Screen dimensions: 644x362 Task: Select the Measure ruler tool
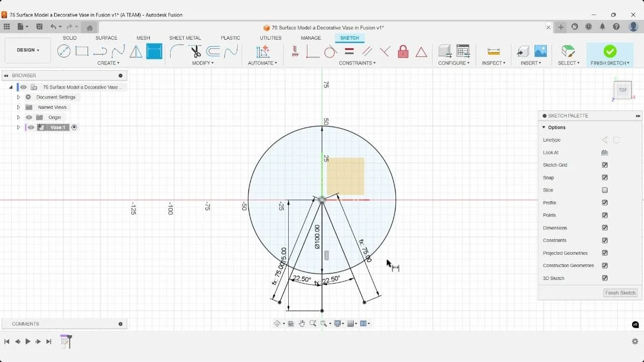click(494, 51)
